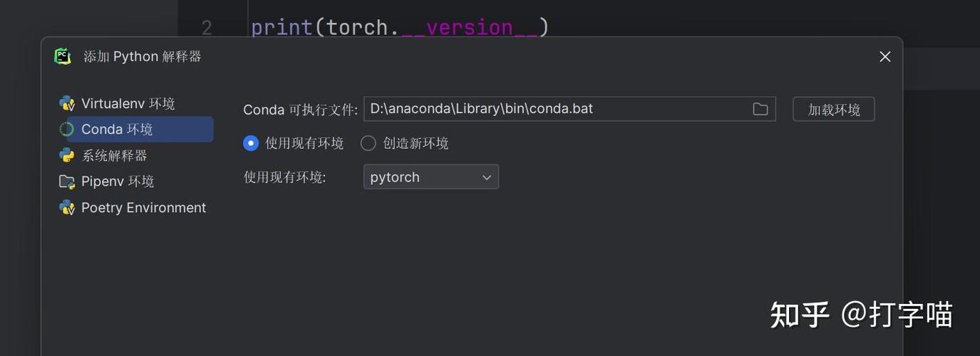The image size is (980, 356).
Task: Click the green Conda ring icon
Action: pyautogui.click(x=67, y=130)
